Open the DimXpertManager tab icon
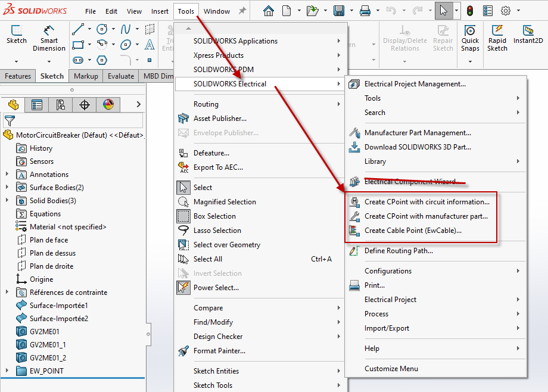The width and height of the screenshot is (548, 392). pos(84,105)
